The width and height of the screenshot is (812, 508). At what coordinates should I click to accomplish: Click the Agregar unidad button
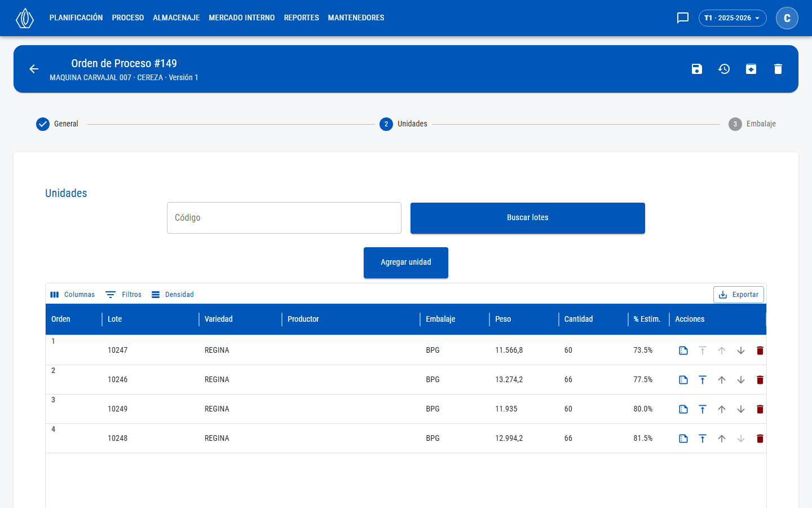(406, 262)
